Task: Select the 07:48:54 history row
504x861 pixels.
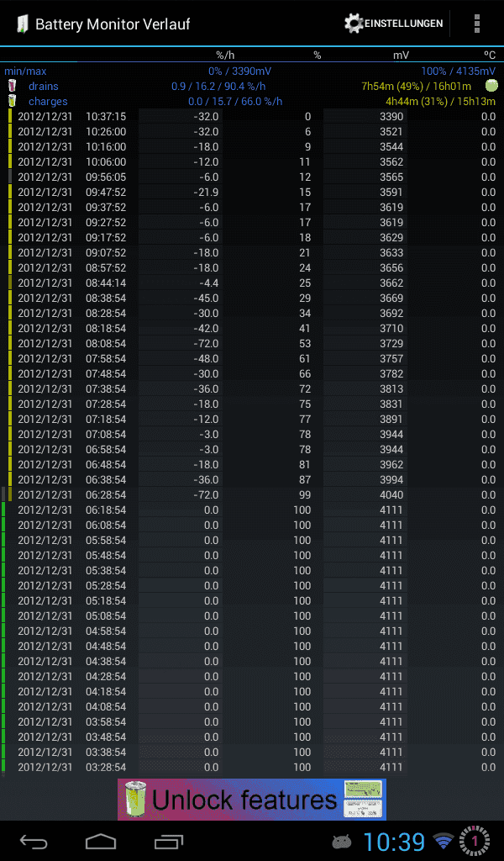Action: pos(252,373)
